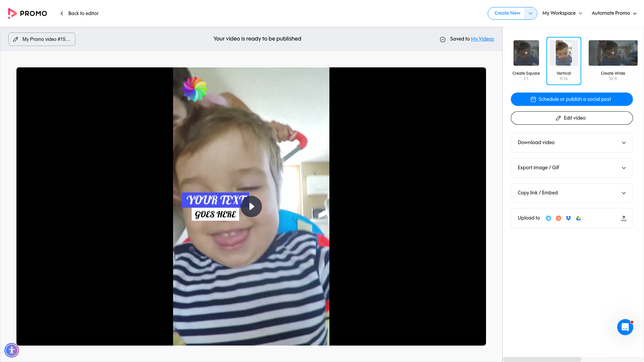The height and width of the screenshot is (362, 644).
Task: Open My Videos link
Action: pyautogui.click(x=482, y=39)
